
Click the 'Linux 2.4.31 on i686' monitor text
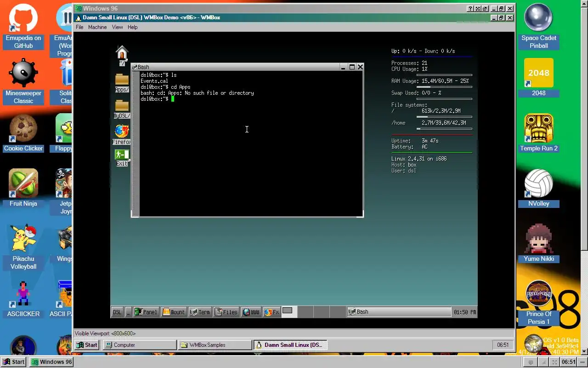click(x=419, y=159)
